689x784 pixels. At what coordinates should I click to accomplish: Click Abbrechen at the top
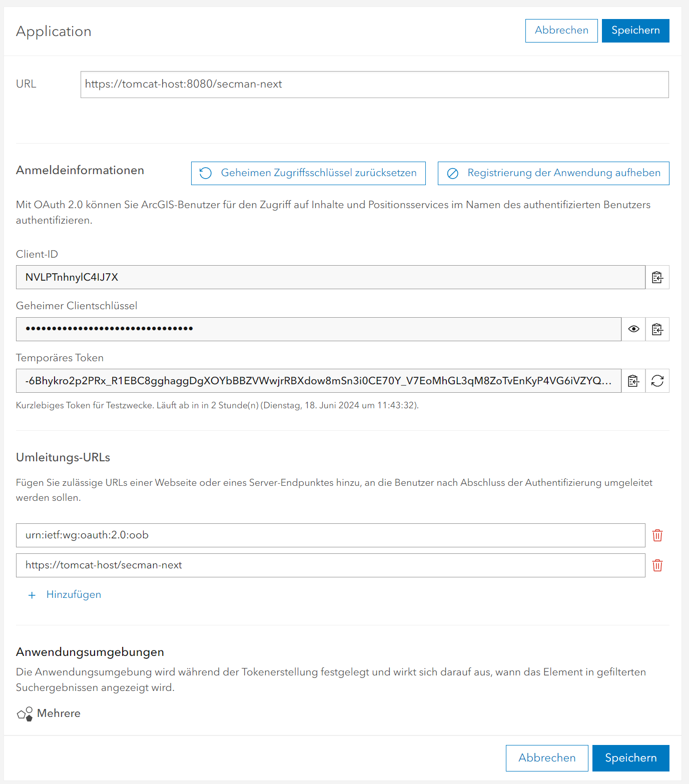click(561, 31)
